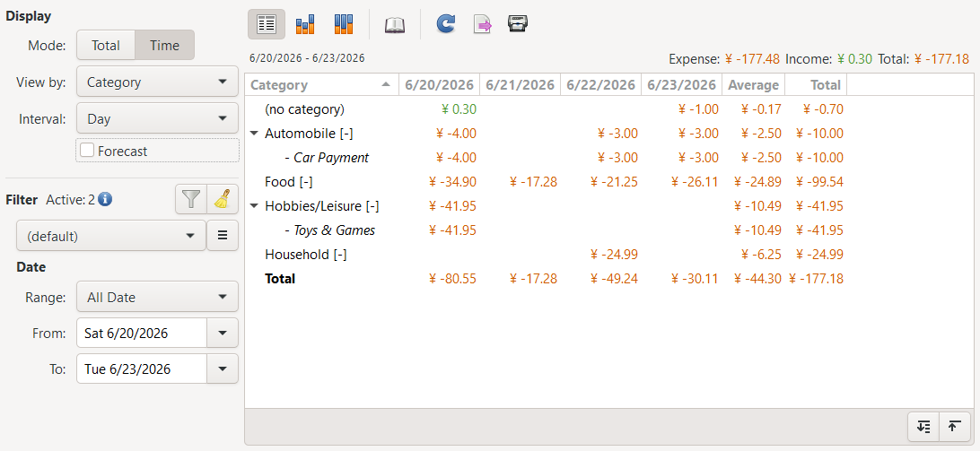Image resolution: width=980 pixels, height=451 pixels.
Task: Sort by the 6/20/2026 column header
Action: 440,85
